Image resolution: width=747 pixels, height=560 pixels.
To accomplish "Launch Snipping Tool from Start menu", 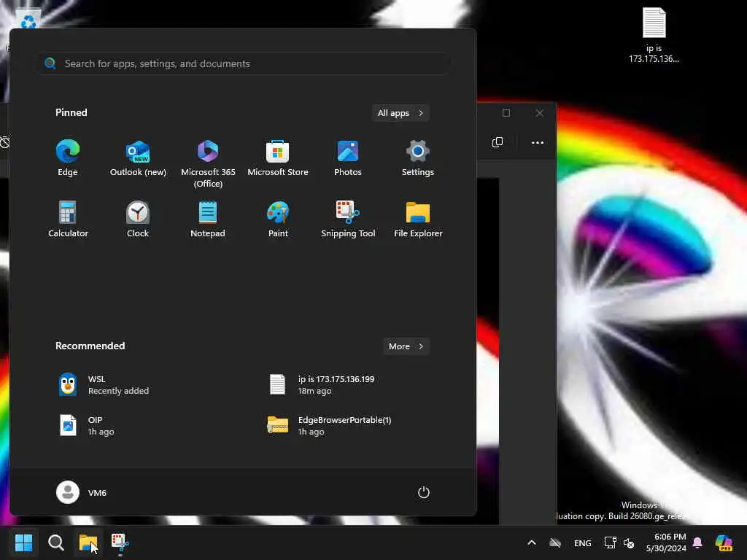I will 348,219.
